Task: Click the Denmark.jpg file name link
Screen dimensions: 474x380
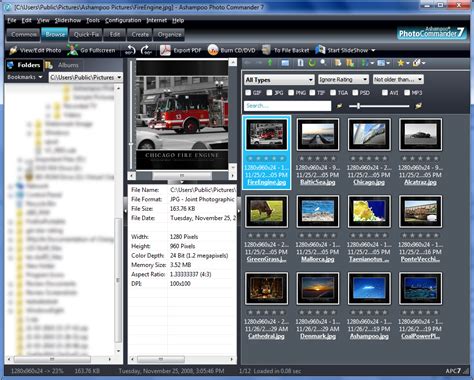Action: point(318,336)
